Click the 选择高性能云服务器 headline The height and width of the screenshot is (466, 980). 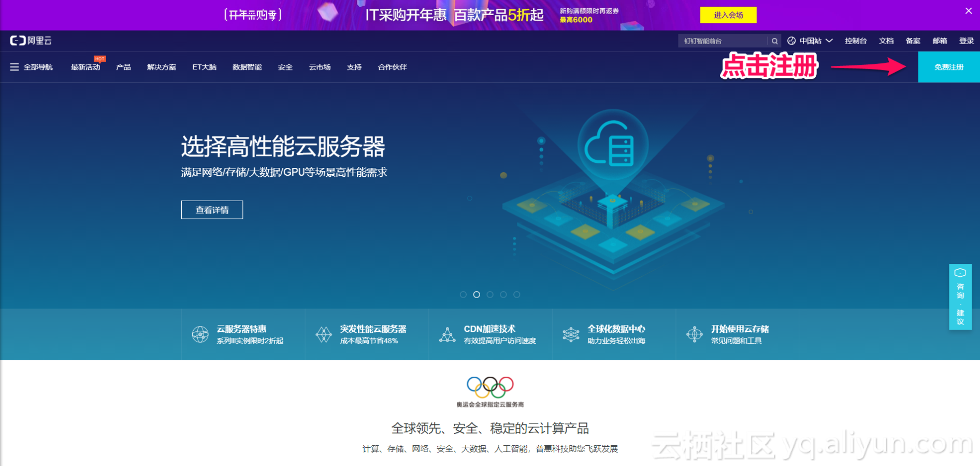[283, 147]
